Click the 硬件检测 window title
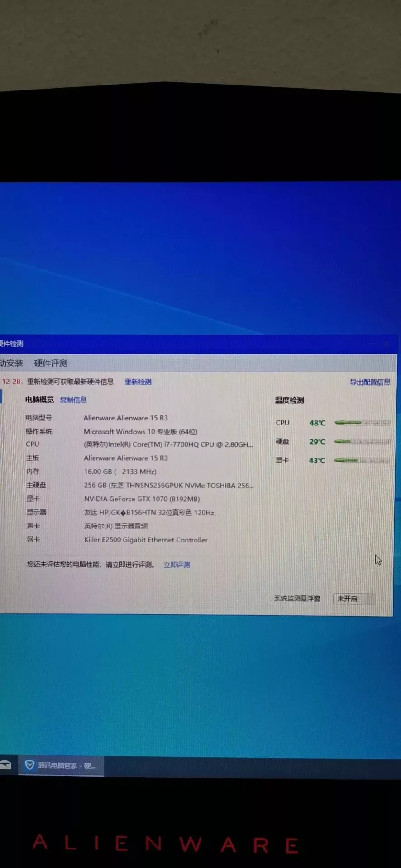 tap(12, 344)
